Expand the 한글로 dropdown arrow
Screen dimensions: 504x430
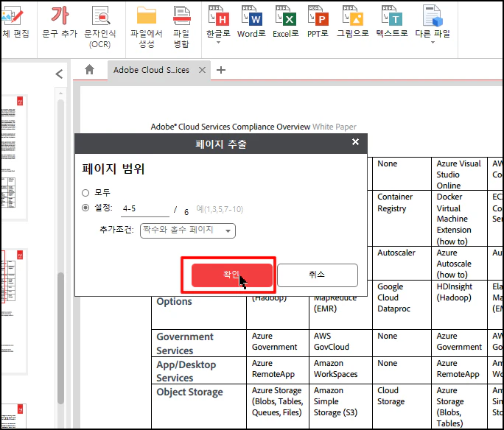click(x=218, y=43)
